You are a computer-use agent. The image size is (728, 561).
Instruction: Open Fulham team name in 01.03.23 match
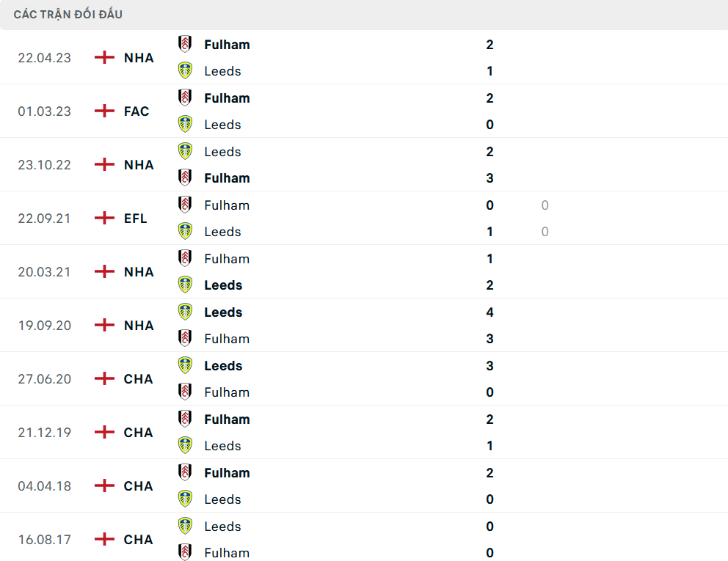pos(227,98)
